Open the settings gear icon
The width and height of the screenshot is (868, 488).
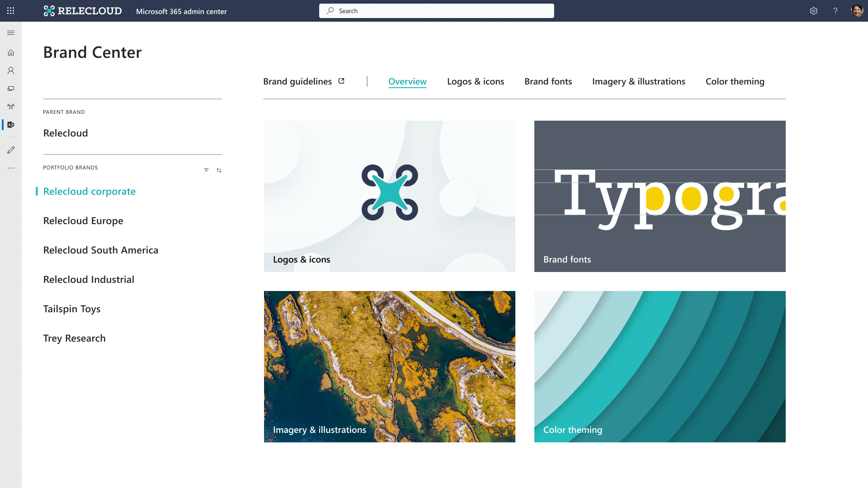(x=814, y=11)
